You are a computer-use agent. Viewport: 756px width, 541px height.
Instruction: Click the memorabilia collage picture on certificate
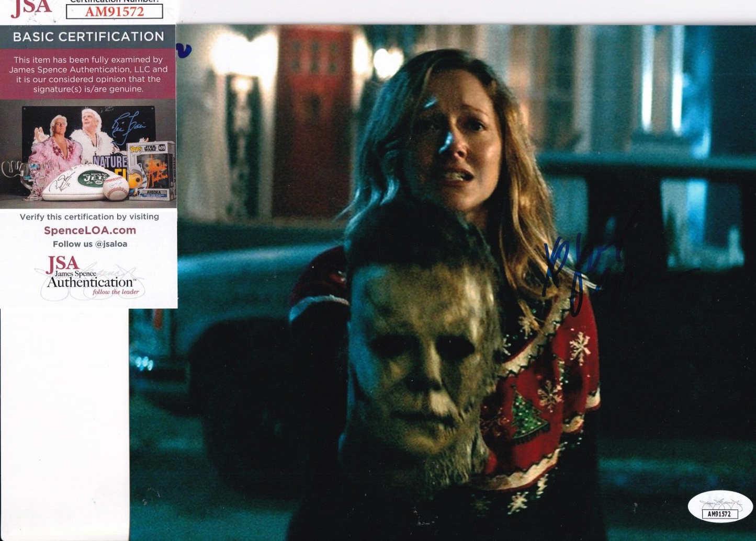88,153
